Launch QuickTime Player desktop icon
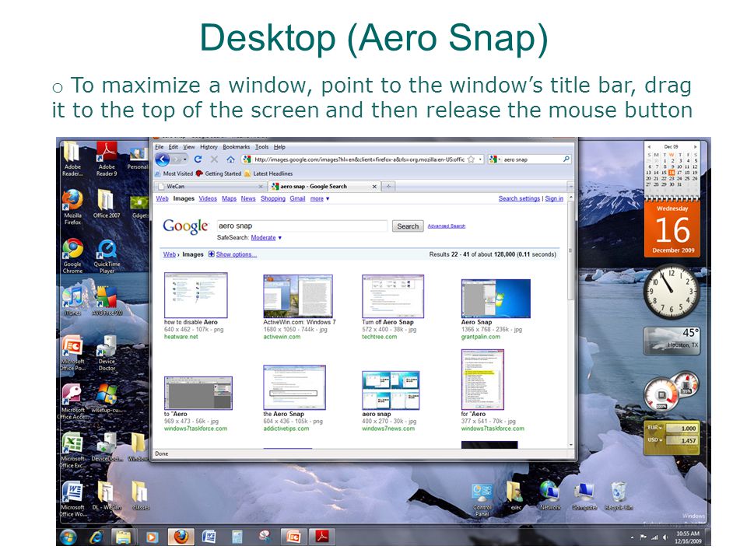Screen dimensions: 747x560 pos(107,256)
